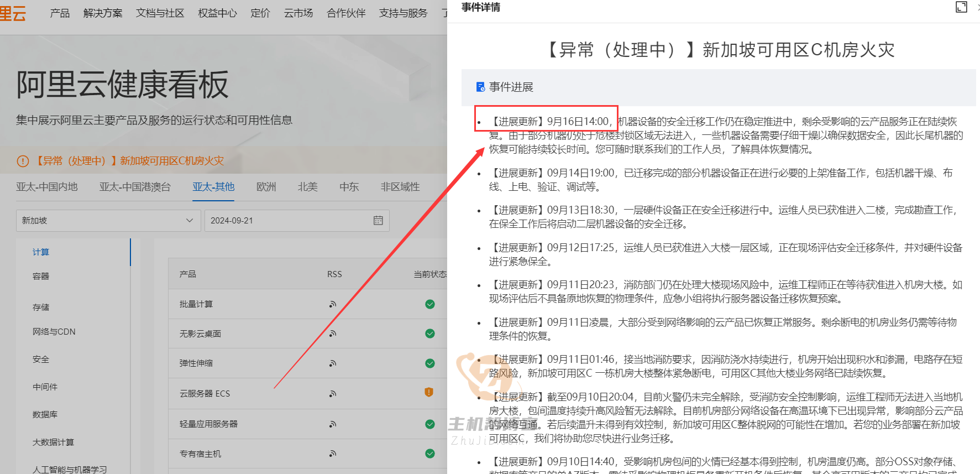Image resolution: width=980 pixels, height=474 pixels.
Task: Open the 产品 menu
Action: point(60,13)
